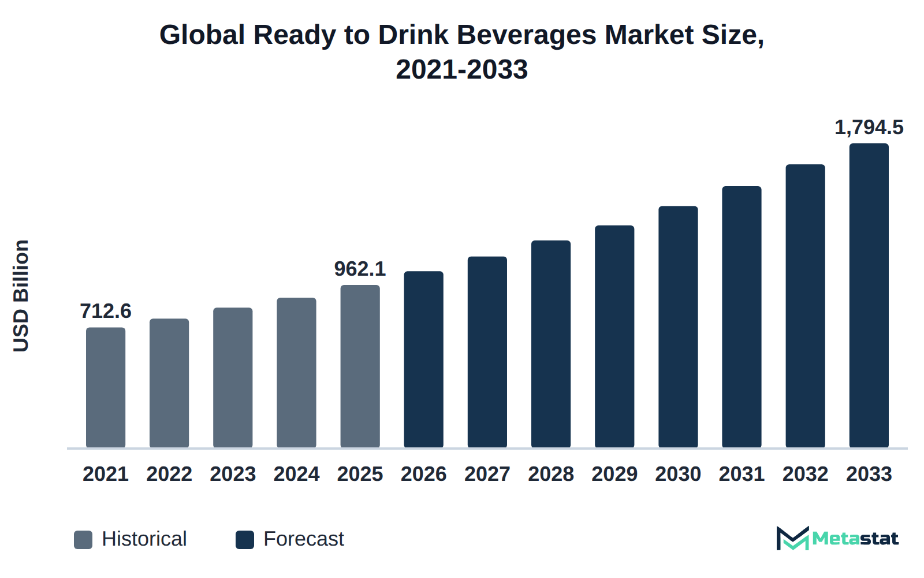The height and width of the screenshot is (578, 924).
Task: Select the "USD Billion" axis label
Action: click(x=21, y=295)
